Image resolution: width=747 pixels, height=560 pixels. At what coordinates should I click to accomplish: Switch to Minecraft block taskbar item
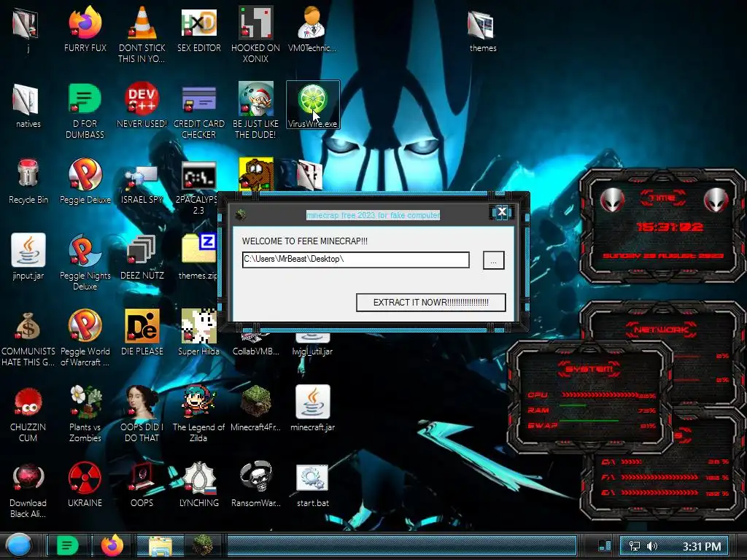pos(204,545)
